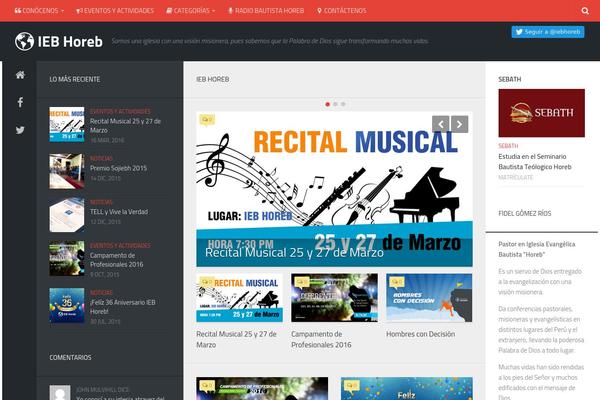Click John Mulvihill commenter avatar
Screen dimensions: 600x400
60,392
